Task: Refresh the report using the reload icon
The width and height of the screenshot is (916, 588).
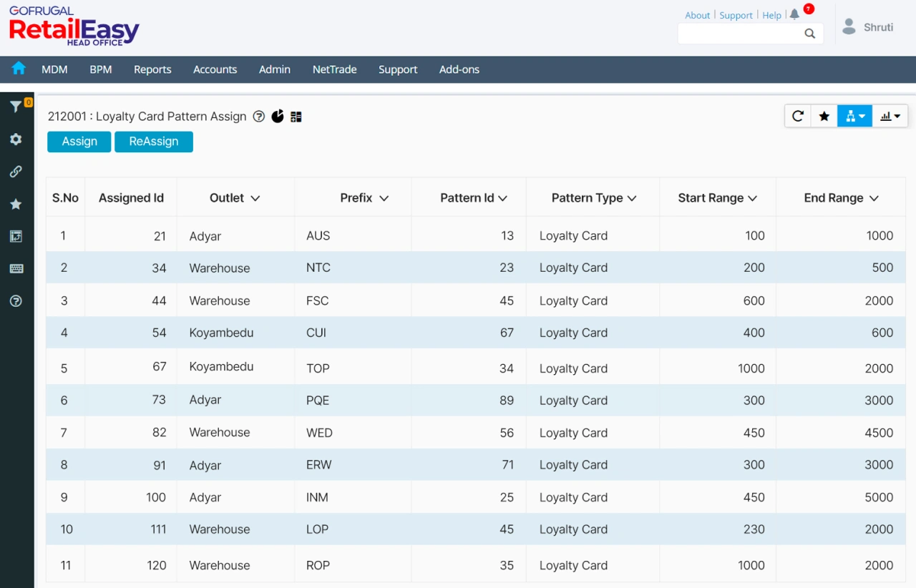Action: pyautogui.click(x=797, y=115)
